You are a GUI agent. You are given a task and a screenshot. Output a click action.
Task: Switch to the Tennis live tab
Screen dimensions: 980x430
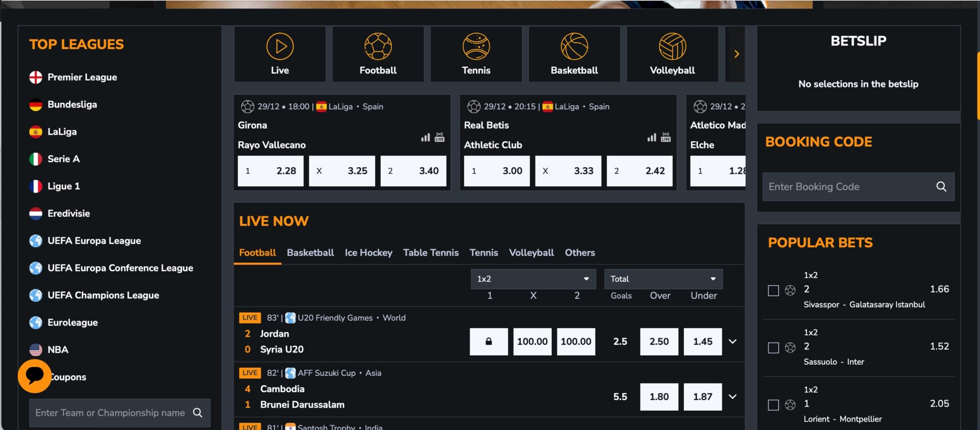483,252
